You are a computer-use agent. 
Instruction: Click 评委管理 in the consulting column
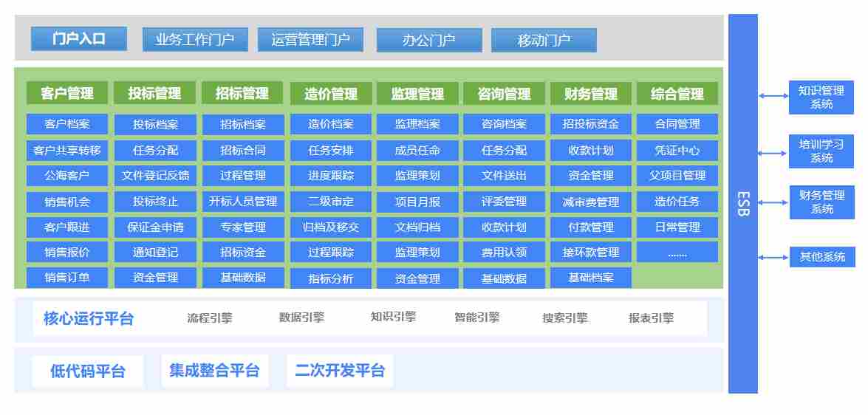[x=504, y=202]
